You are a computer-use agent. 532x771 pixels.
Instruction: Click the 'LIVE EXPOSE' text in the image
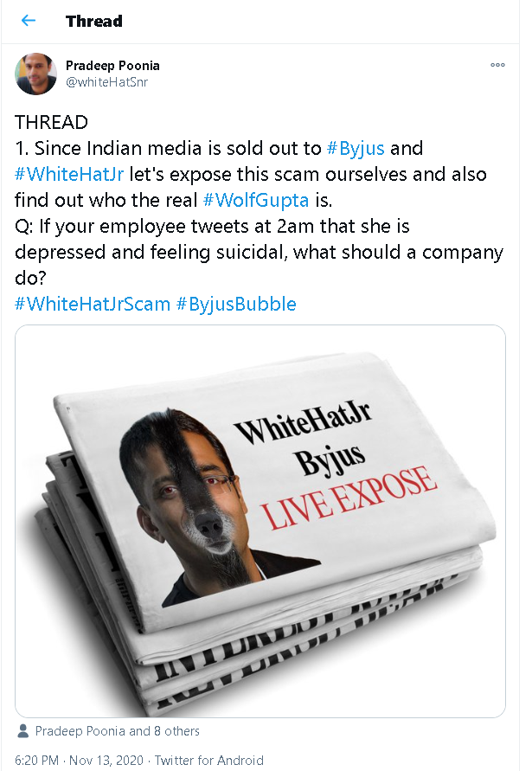click(x=349, y=498)
